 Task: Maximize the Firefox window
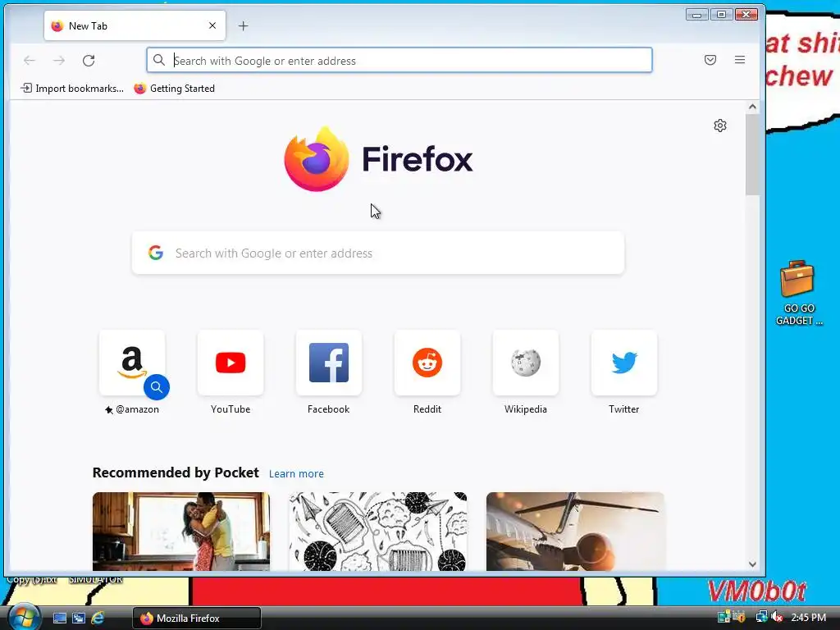pos(722,15)
